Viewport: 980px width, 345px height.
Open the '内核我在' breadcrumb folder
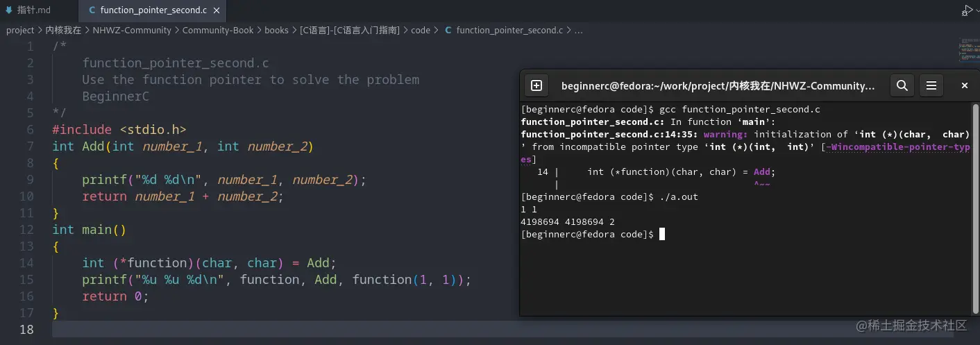tap(63, 30)
